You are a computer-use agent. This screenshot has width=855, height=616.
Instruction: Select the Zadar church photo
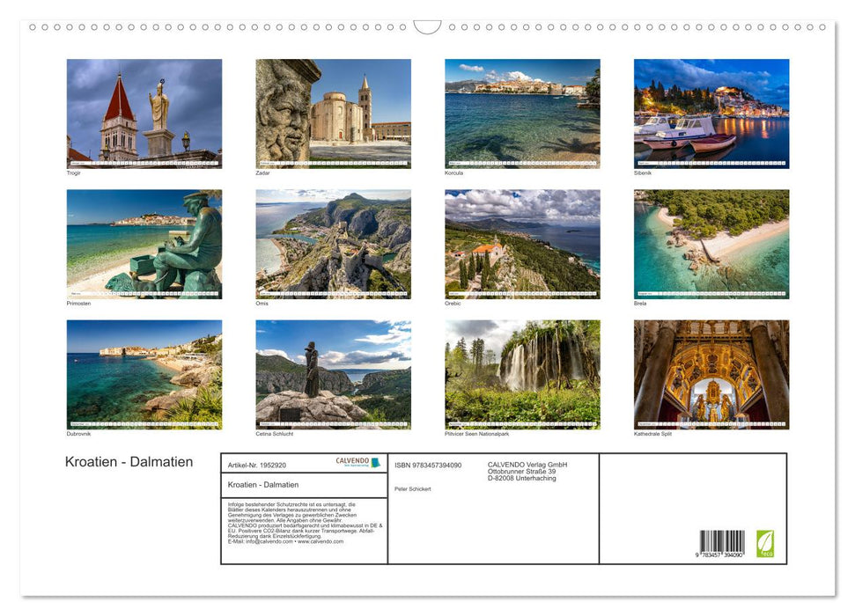pyautogui.click(x=333, y=113)
